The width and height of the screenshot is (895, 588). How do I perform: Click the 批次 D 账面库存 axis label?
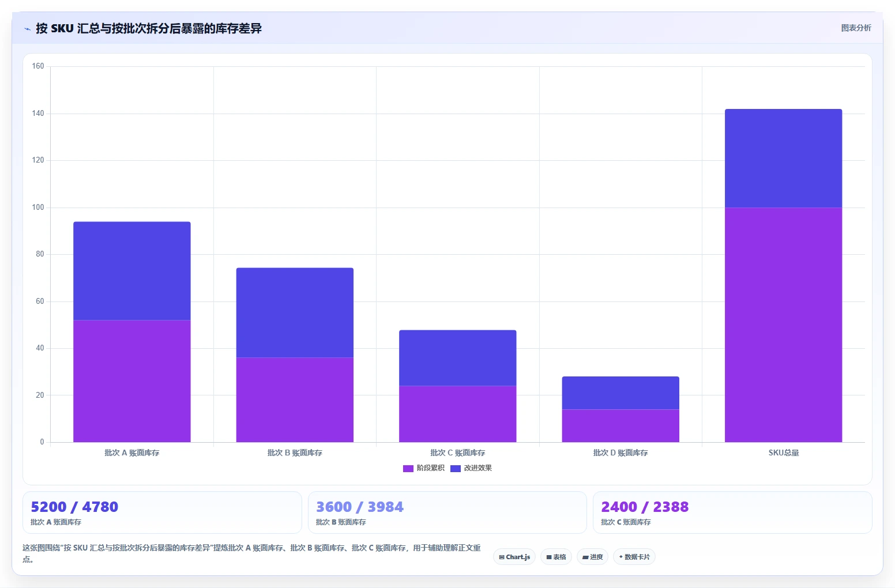(x=621, y=453)
